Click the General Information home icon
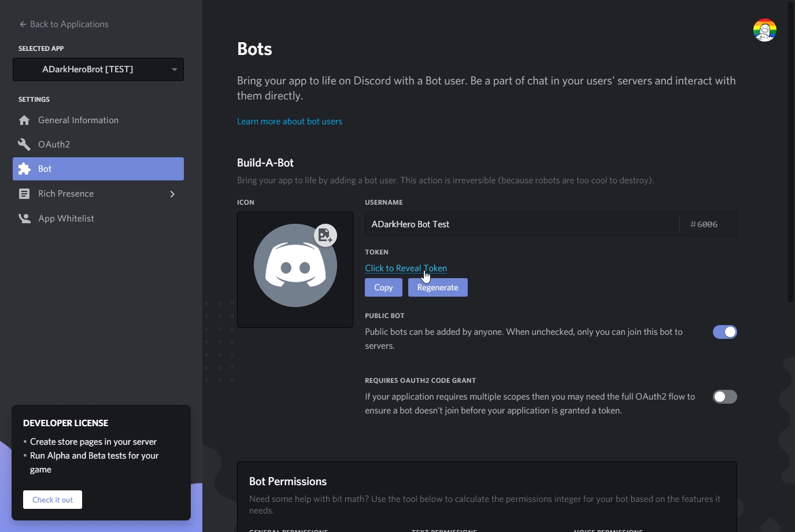The image size is (795, 532). coord(24,120)
